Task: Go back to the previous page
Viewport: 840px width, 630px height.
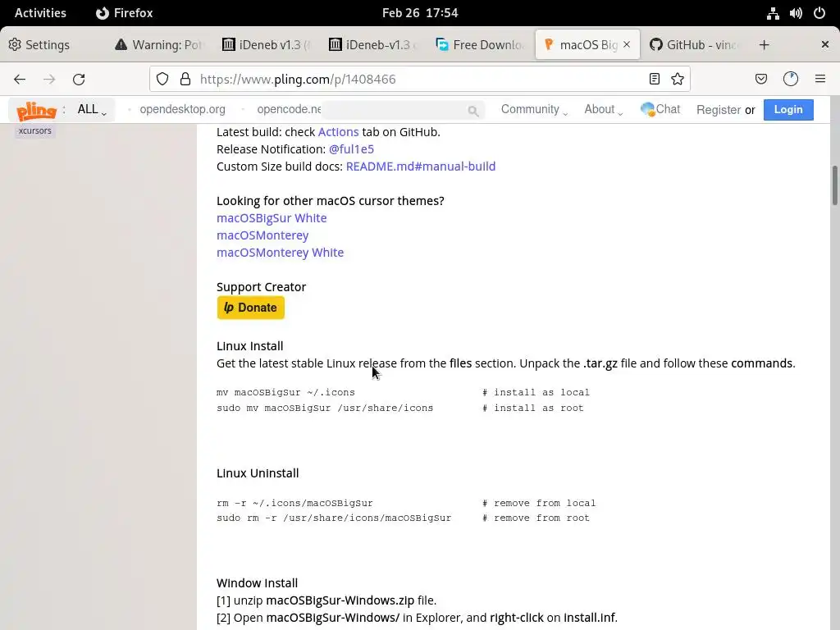Action: pos(20,80)
